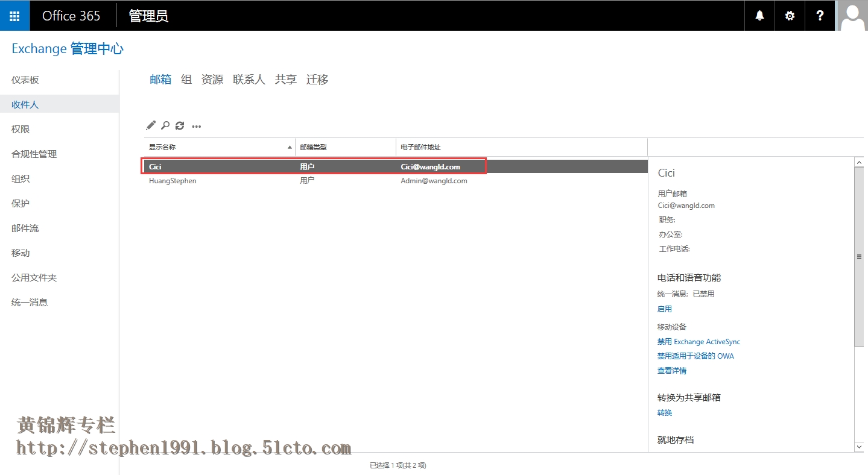Sort by 电子邮件地址 column header
Screen dimensions: 868x475
point(522,147)
